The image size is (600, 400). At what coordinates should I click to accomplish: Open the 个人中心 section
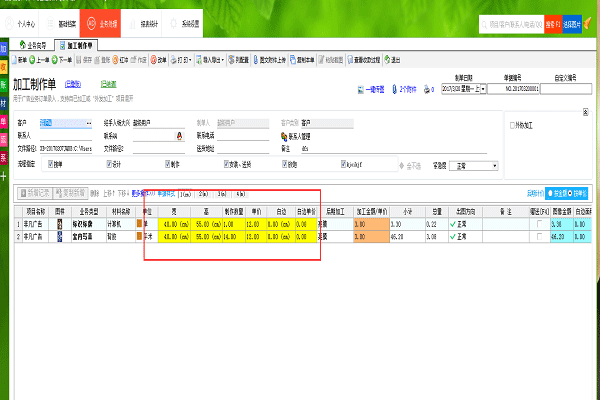pos(21,24)
